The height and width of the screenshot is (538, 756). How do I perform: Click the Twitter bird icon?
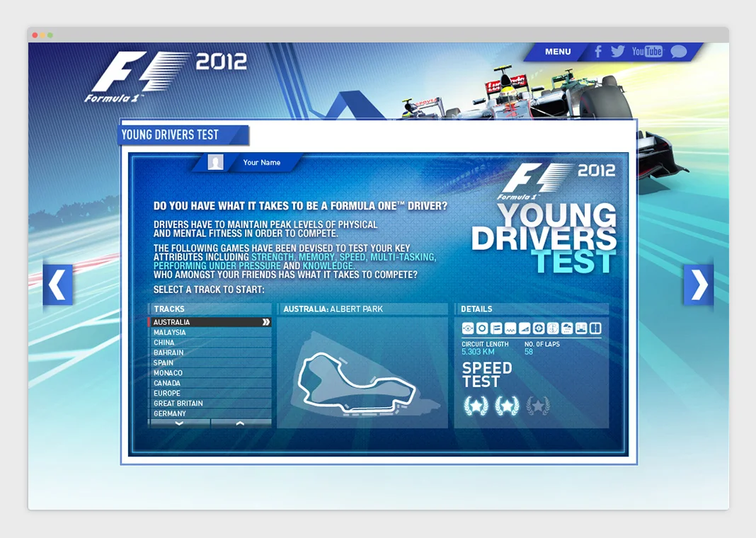coord(617,51)
